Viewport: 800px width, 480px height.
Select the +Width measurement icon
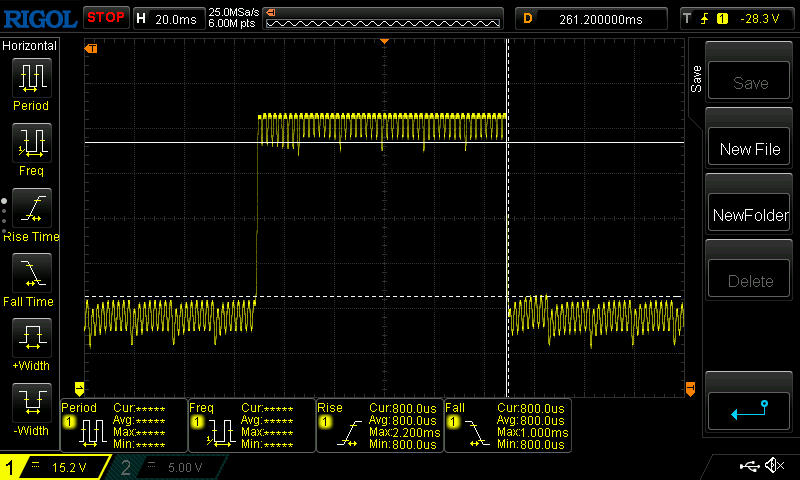point(31,339)
